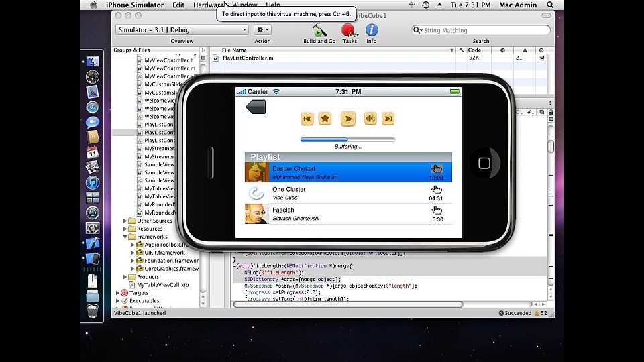The height and width of the screenshot is (362, 644).
Task: Open Time Machine icon in Dock
Action: coord(93,213)
